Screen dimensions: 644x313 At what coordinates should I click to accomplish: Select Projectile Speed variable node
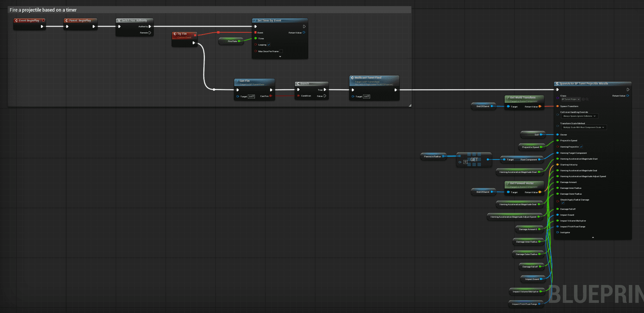pos(531,147)
